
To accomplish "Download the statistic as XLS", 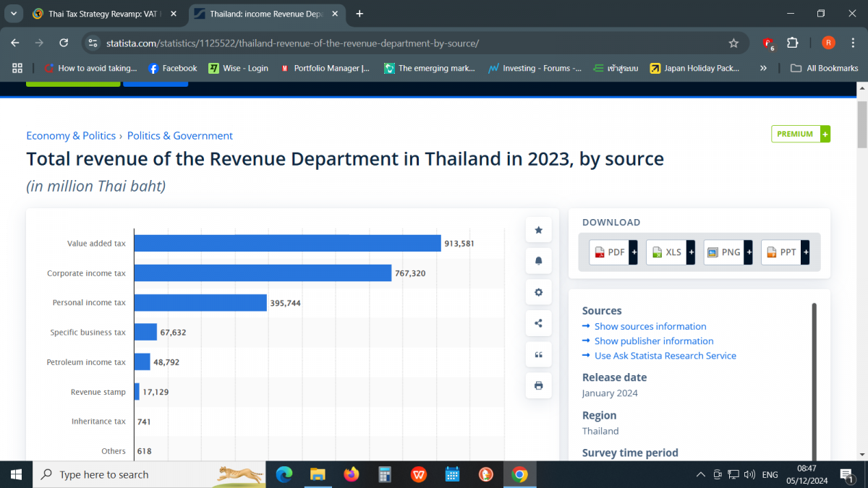I will [671, 252].
